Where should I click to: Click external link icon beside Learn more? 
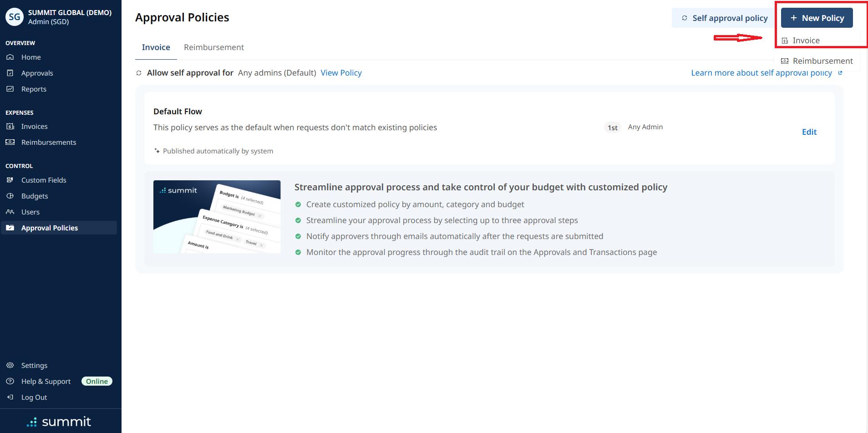840,73
